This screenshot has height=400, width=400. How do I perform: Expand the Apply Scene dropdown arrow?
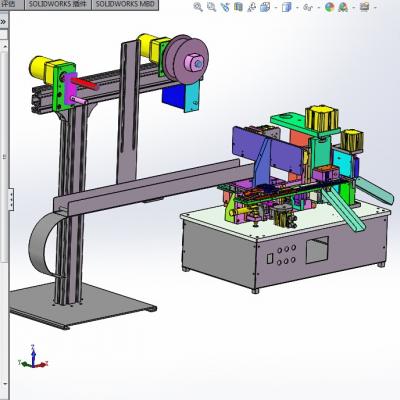point(353,7)
